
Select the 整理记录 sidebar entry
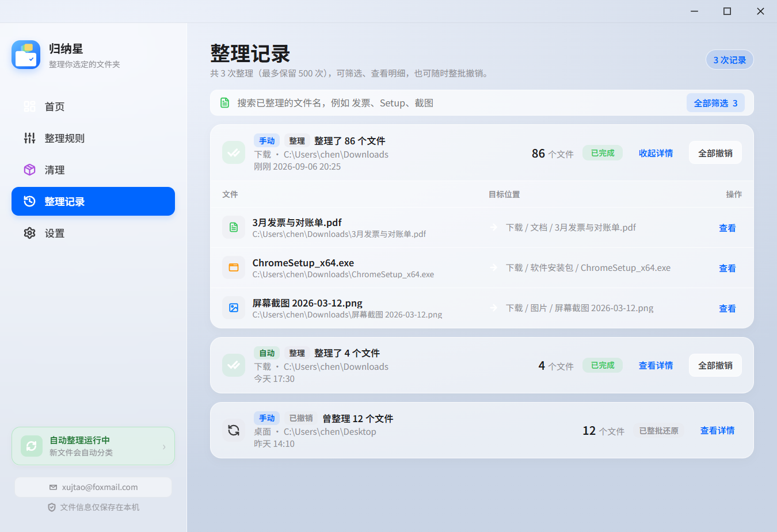(x=93, y=201)
